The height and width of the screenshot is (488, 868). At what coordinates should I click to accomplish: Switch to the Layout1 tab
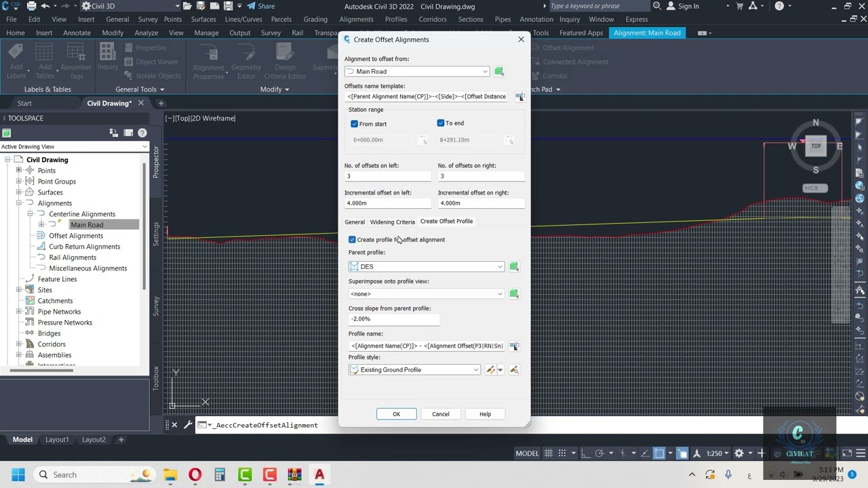pyautogui.click(x=57, y=440)
